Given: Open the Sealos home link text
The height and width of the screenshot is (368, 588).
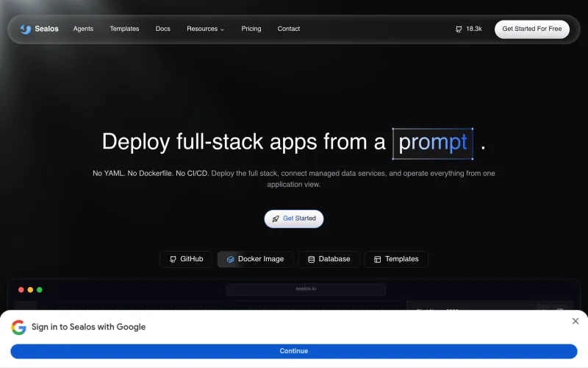Looking at the screenshot, I should [x=46, y=29].
